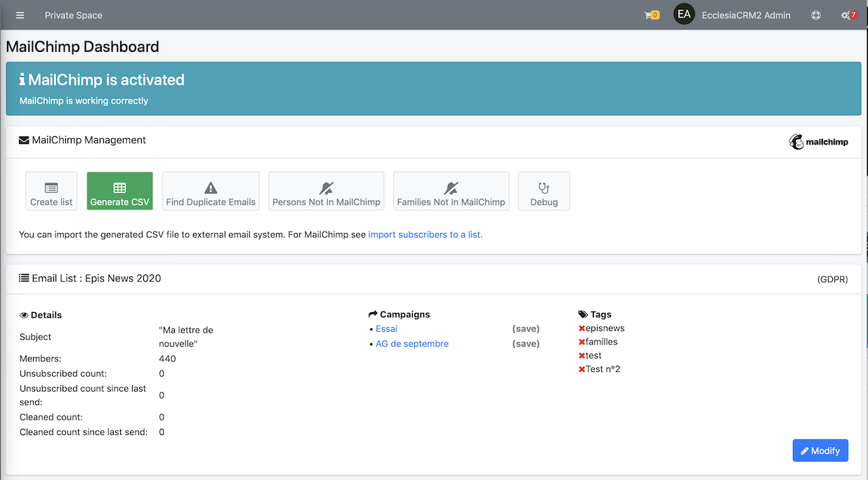Click MailChimp is activated banner title

tap(102, 80)
